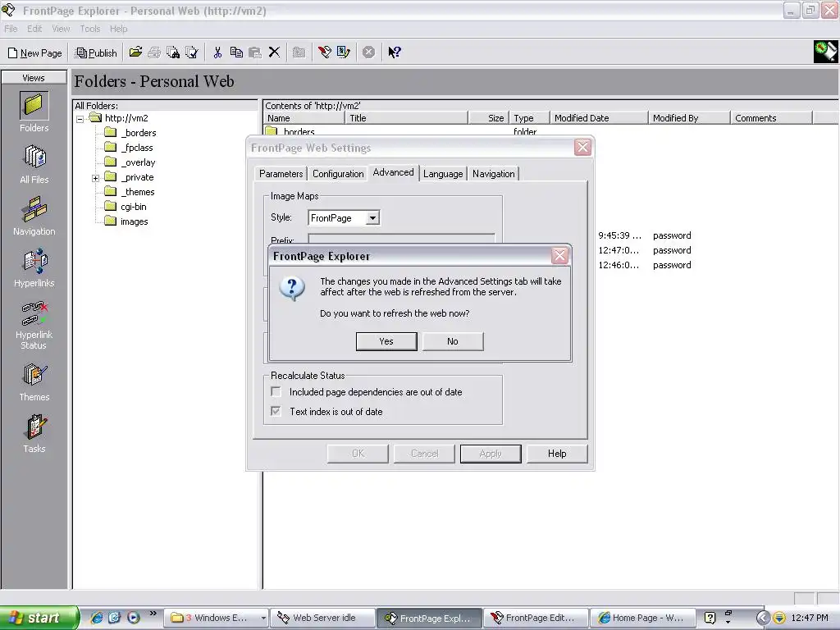
Task: Click the Cut scissors icon
Action: click(x=217, y=52)
